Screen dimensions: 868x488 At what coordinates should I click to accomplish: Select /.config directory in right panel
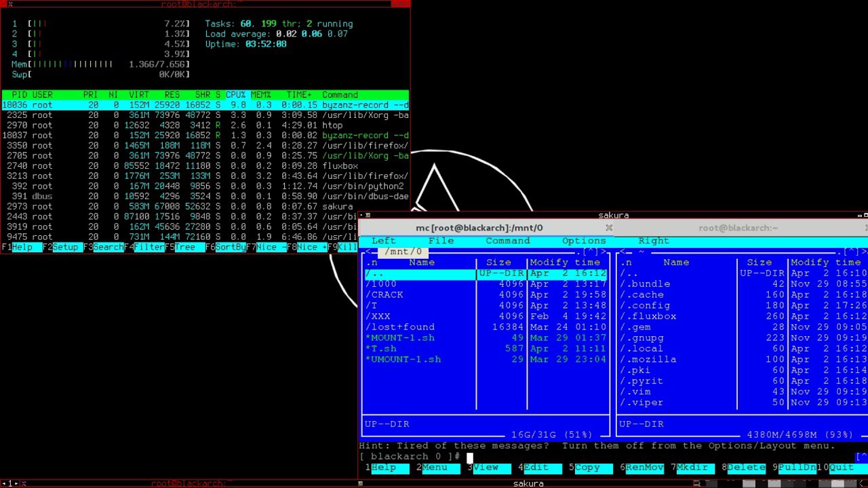point(743,306)
